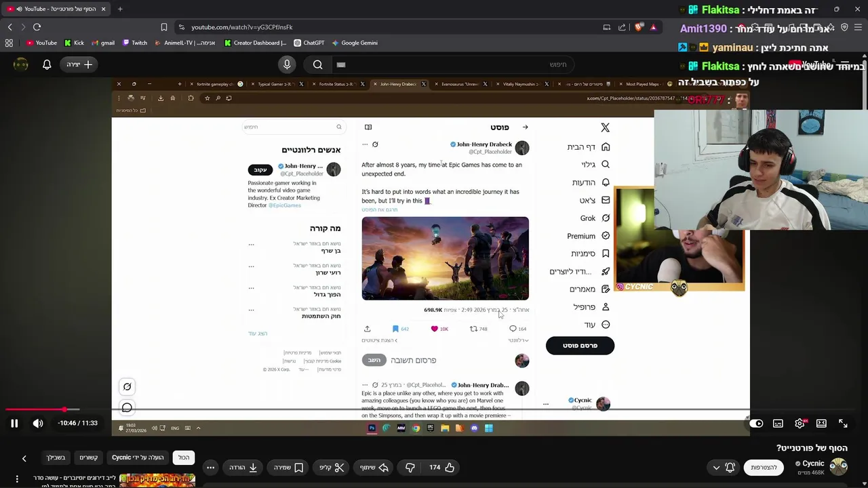The image size is (868, 488).
Task: Toggle the autoplay switch in the player
Action: [x=757, y=424]
